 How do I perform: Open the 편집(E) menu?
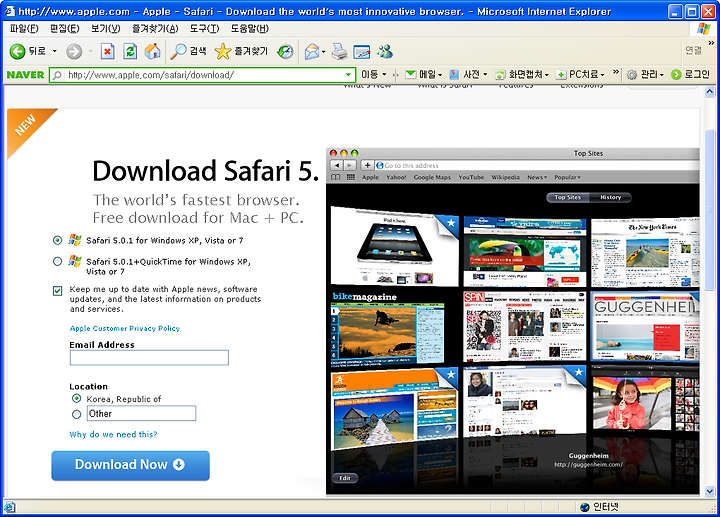pos(65,28)
